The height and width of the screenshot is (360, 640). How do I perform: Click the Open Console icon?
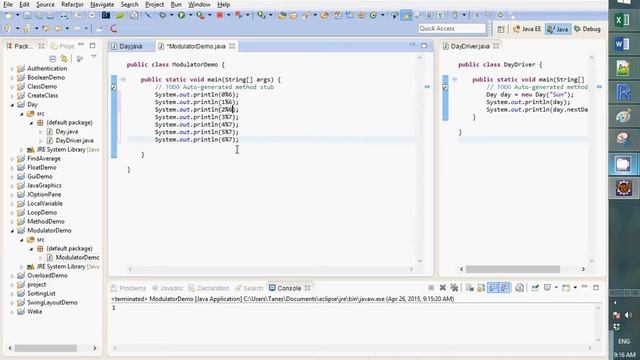[566, 288]
